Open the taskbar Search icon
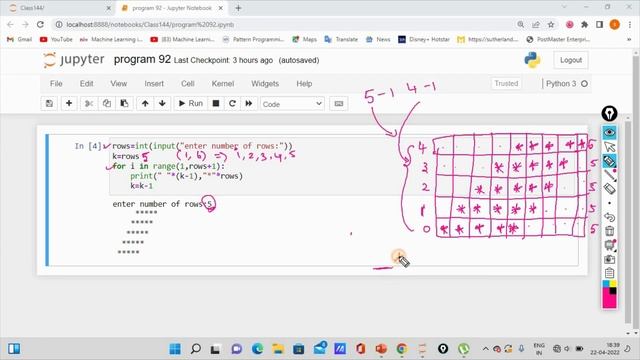The image size is (640, 360). (x=196, y=349)
